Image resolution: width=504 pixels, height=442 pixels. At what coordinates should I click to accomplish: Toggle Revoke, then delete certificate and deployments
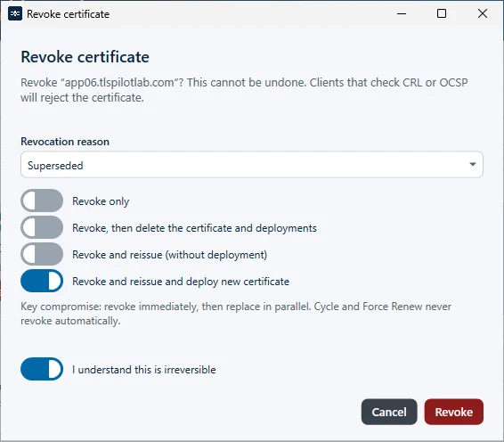point(42,227)
